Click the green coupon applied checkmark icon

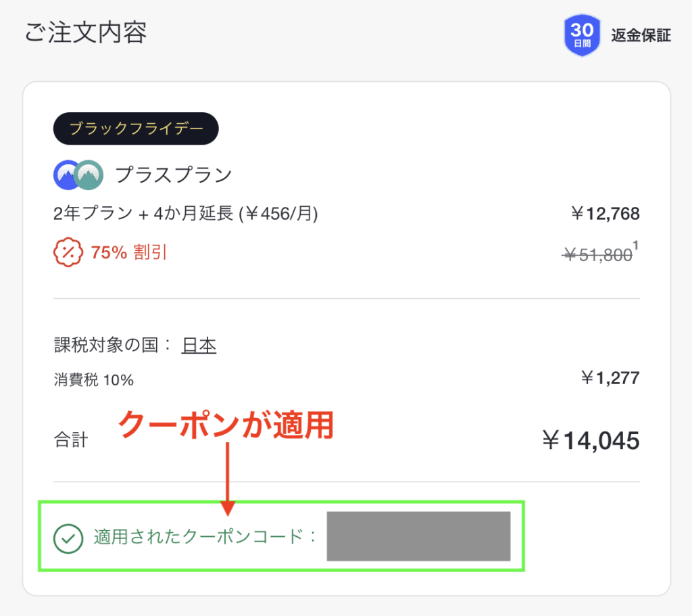68,538
